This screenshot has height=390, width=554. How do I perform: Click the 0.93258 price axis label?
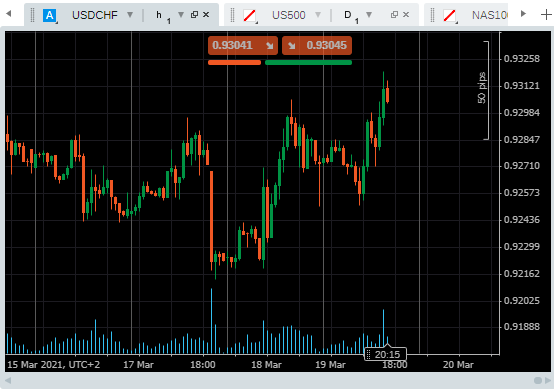pos(522,59)
